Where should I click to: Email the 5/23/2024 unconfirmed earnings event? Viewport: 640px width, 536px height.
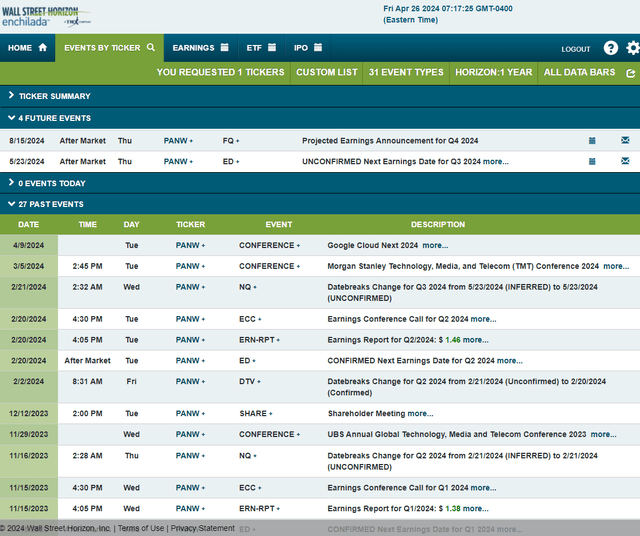[x=625, y=161]
